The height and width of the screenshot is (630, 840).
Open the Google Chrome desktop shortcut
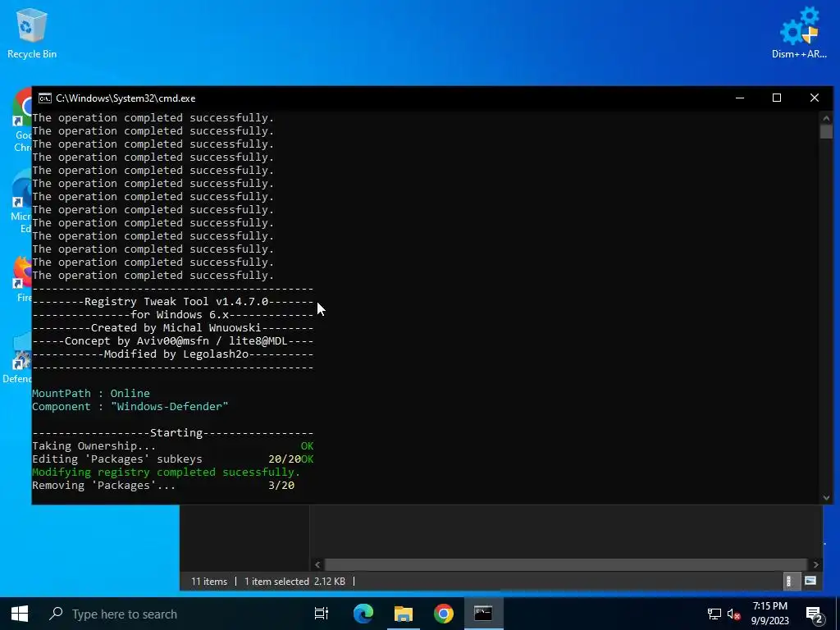(22, 120)
